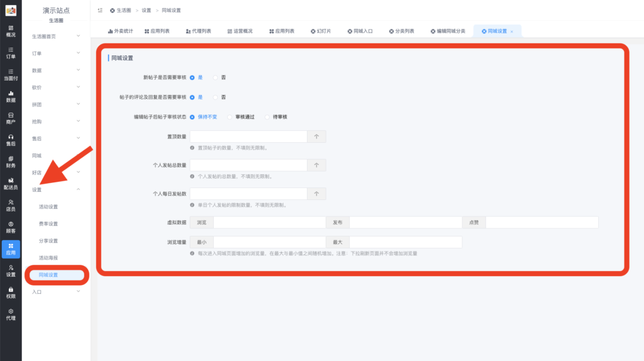Image resolution: width=644 pixels, height=361 pixels.
Task: Focus the 虚拟数据 浏览 input field
Action: [269, 222]
